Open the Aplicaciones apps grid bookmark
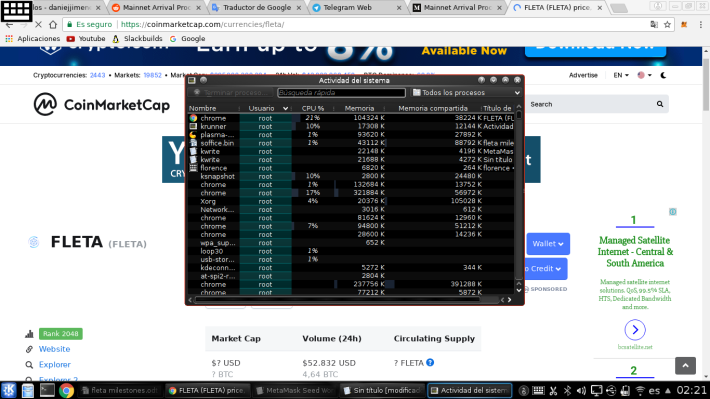This screenshot has height=399, width=710. [33, 39]
